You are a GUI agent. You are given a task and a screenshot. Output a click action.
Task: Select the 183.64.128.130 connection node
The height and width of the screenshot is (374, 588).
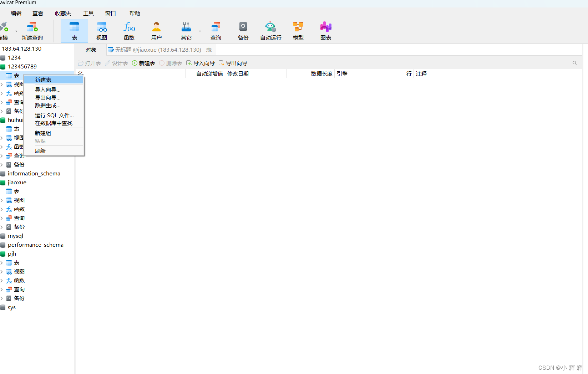pos(22,49)
